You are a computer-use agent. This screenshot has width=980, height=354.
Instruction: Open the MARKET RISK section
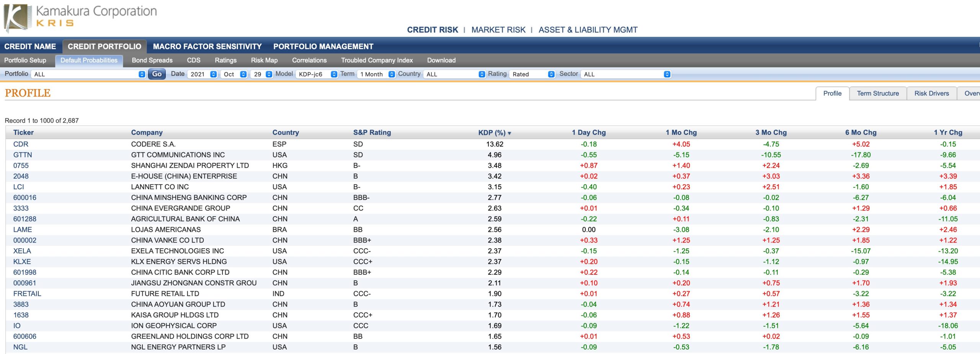(498, 30)
